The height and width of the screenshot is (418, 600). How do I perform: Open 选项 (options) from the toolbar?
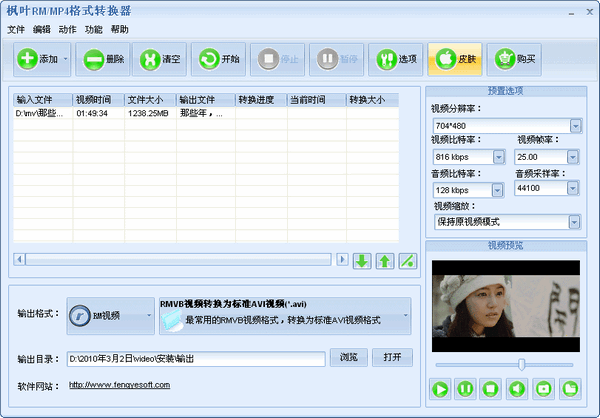coord(396,59)
